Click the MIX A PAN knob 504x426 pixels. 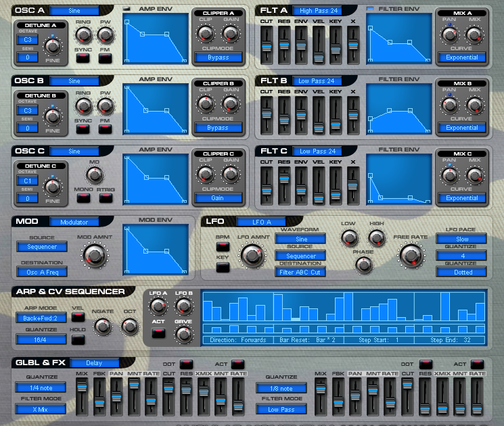450,34
